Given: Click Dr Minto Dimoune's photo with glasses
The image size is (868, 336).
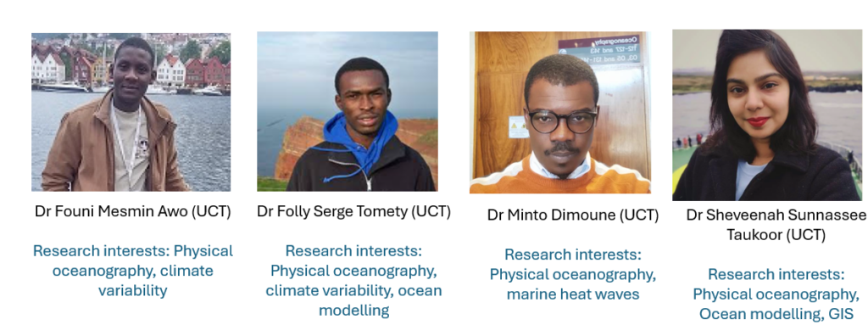Looking at the screenshot, I should 559,113.
